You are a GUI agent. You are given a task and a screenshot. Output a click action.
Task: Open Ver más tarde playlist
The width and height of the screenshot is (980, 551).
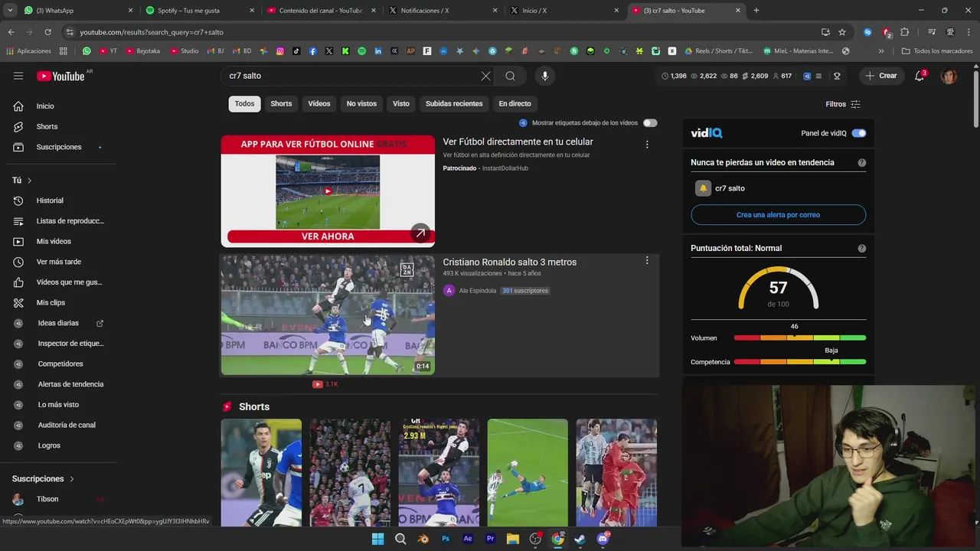58,262
